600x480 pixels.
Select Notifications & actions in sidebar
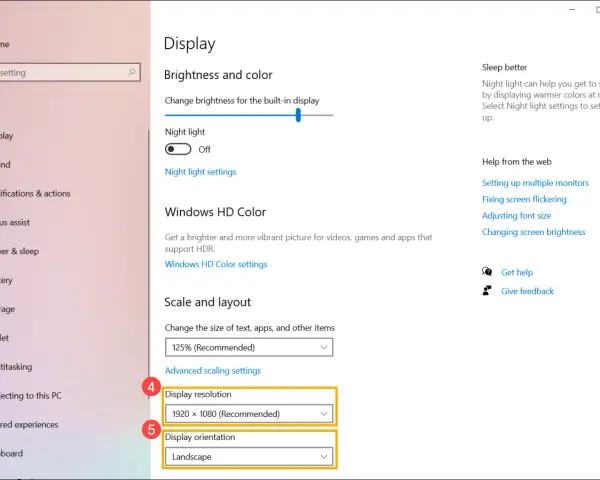point(35,193)
